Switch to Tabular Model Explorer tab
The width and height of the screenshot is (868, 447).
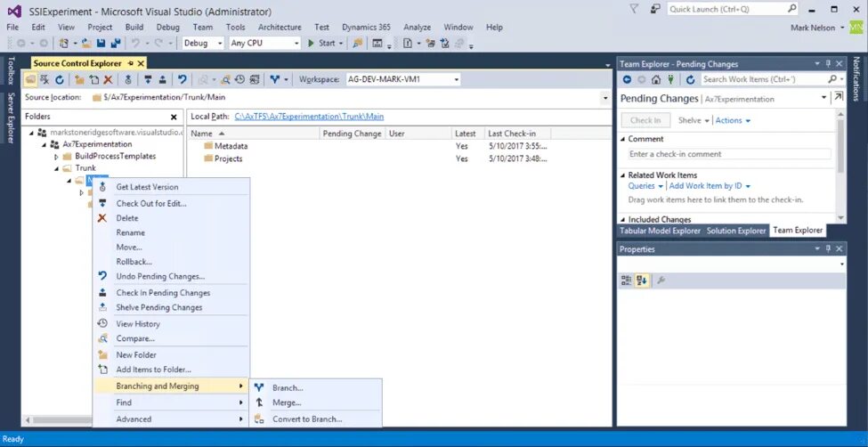(x=660, y=231)
